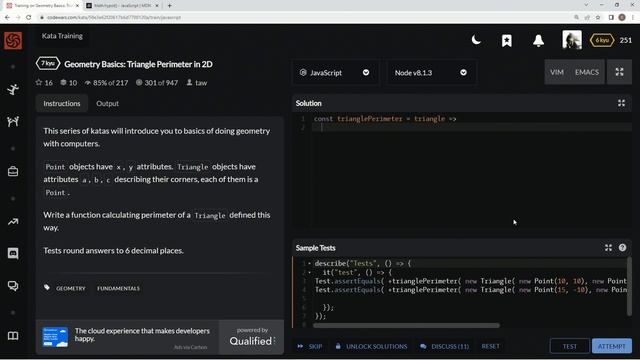The height and width of the screenshot is (360, 640).
Task: Collapse the describe block fold arrow
Action: point(309,263)
